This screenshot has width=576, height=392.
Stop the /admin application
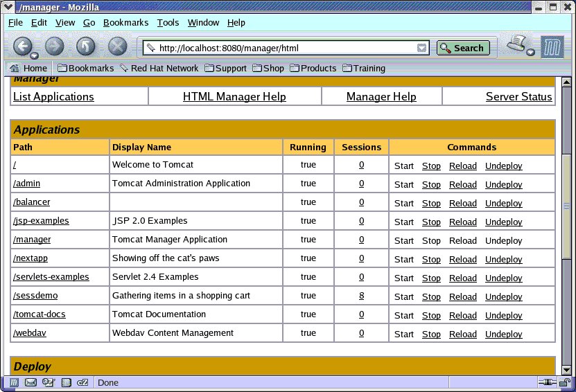click(431, 185)
